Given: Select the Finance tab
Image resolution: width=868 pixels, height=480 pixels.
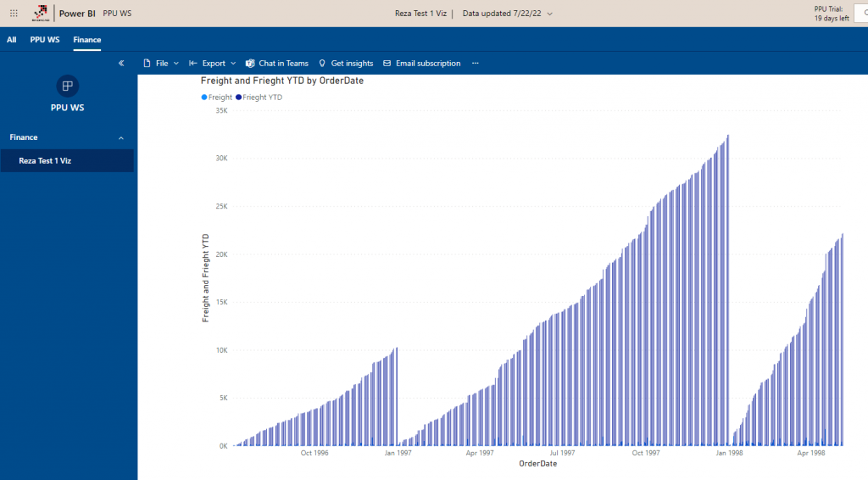Looking at the screenshot, I should pos(86,40).
